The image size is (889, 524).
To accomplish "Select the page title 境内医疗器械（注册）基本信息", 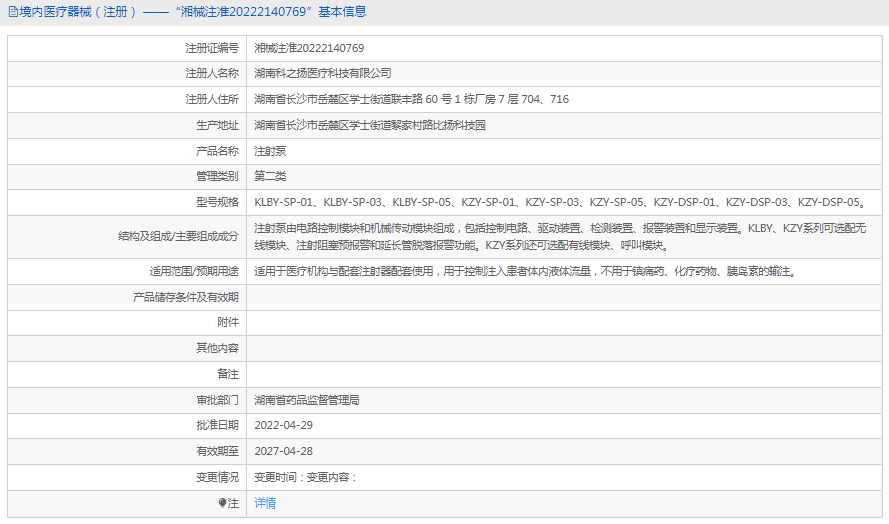I will point(193,12).
